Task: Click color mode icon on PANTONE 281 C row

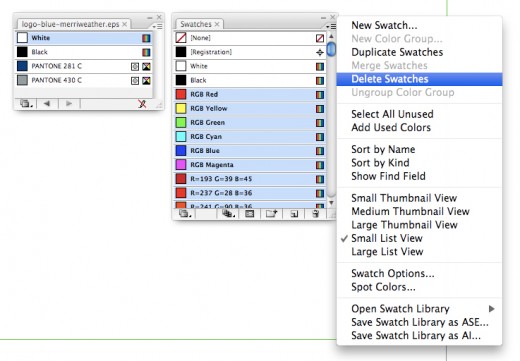Action: [x=146, y=66]
